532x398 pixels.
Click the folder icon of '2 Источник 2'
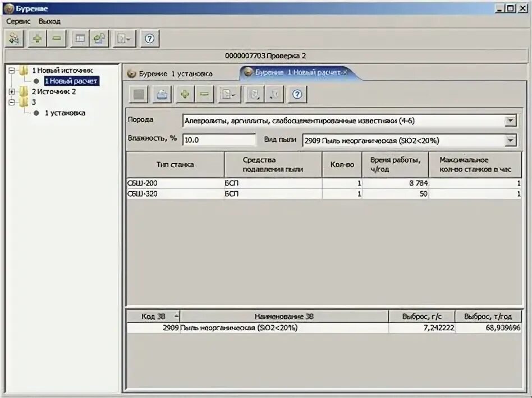(x=24, y=91)
